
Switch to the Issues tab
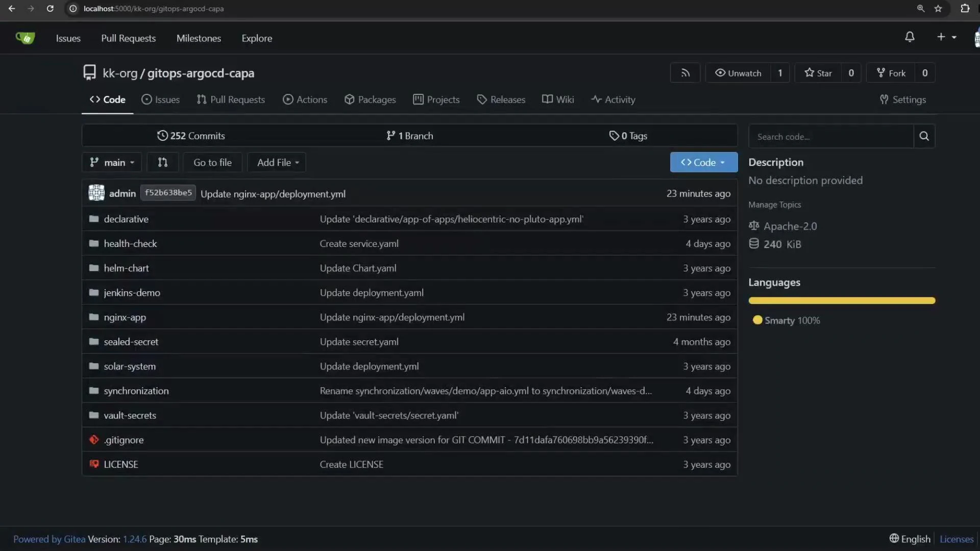pos(161,99)
